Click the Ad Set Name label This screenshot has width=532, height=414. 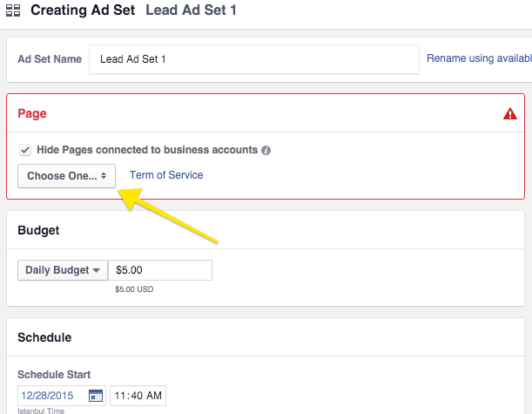[50, 59]
